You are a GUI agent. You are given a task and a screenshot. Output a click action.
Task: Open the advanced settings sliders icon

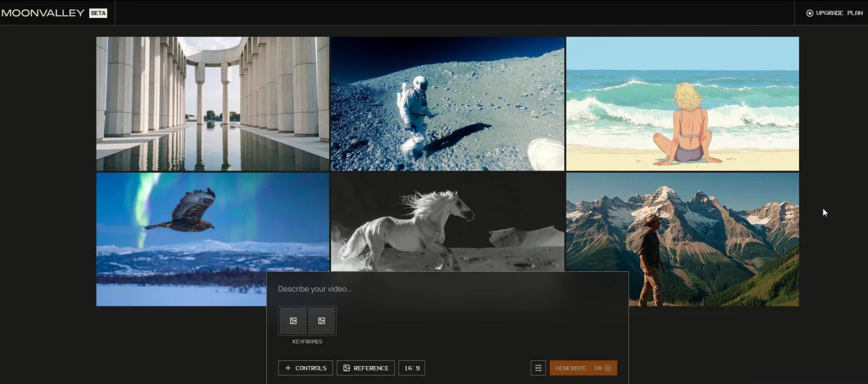coord(538,368)
